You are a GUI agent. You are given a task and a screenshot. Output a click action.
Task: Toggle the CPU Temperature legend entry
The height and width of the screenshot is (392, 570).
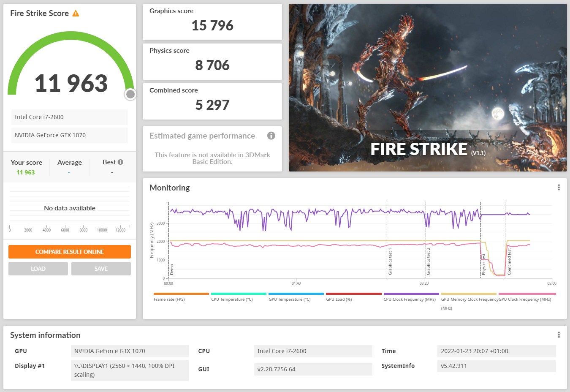[239, 297]
